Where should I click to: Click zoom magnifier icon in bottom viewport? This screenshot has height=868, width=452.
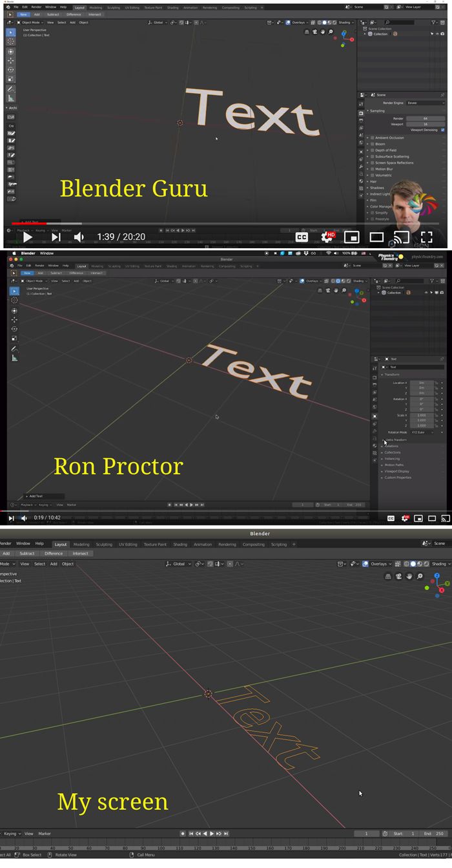coord(420,577)
